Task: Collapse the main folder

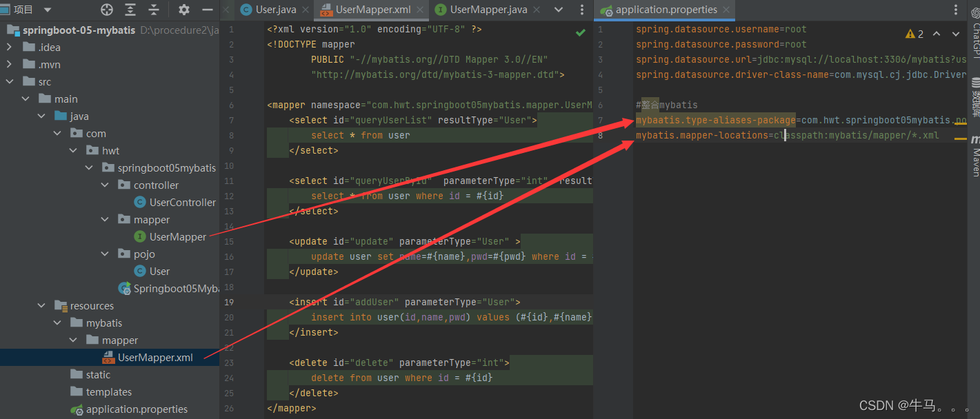Action: pyautogui.click(x=25, y=99)
